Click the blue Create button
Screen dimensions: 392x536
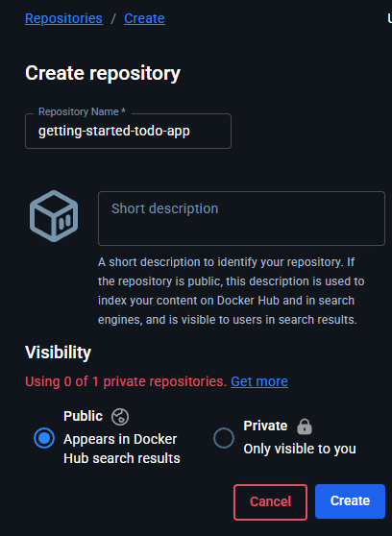click(351, 501)
